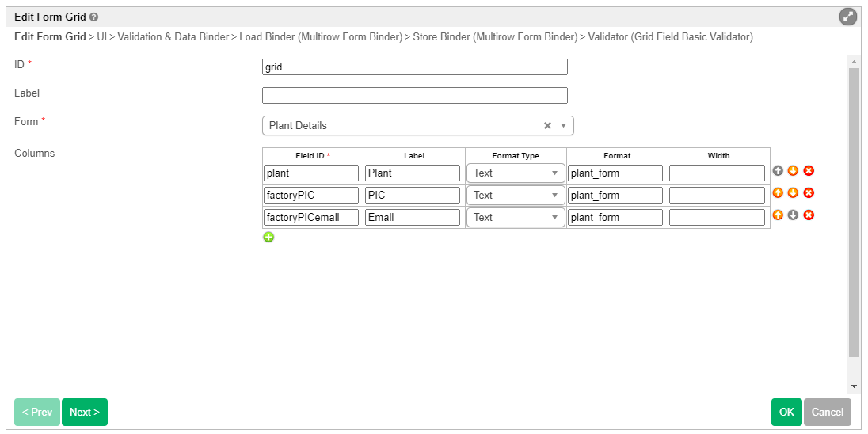Go to the UI step
868x434 pixels.
click(102, 37)
